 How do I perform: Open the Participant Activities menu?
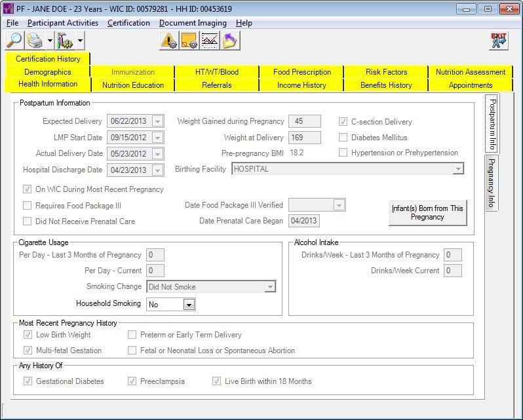[63, 23]
